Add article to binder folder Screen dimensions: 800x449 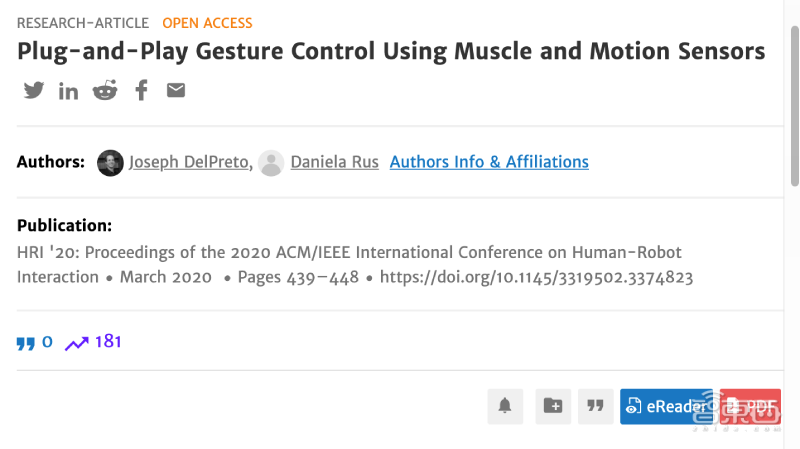553,406
